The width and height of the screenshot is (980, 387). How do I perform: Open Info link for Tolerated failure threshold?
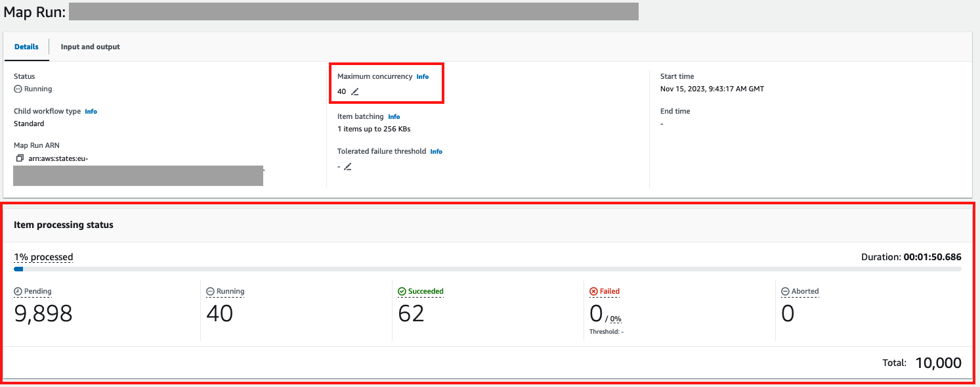tap(437, 152)
